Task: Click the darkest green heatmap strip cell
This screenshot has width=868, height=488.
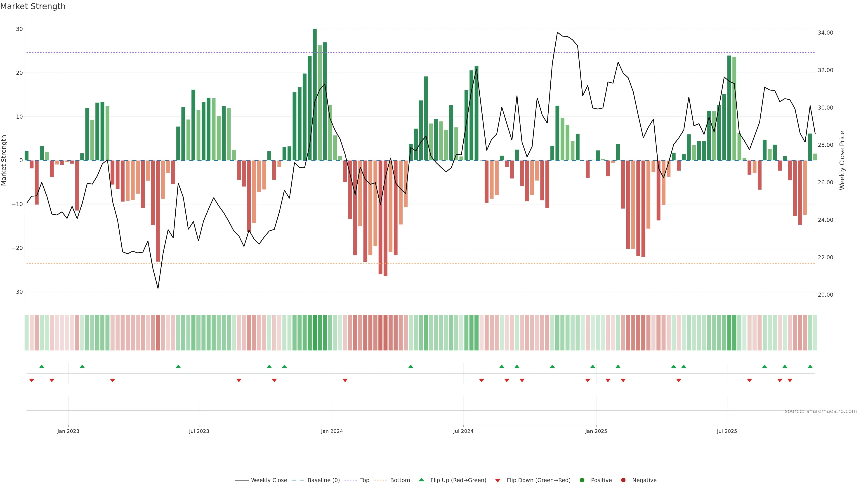Action: 314,332
